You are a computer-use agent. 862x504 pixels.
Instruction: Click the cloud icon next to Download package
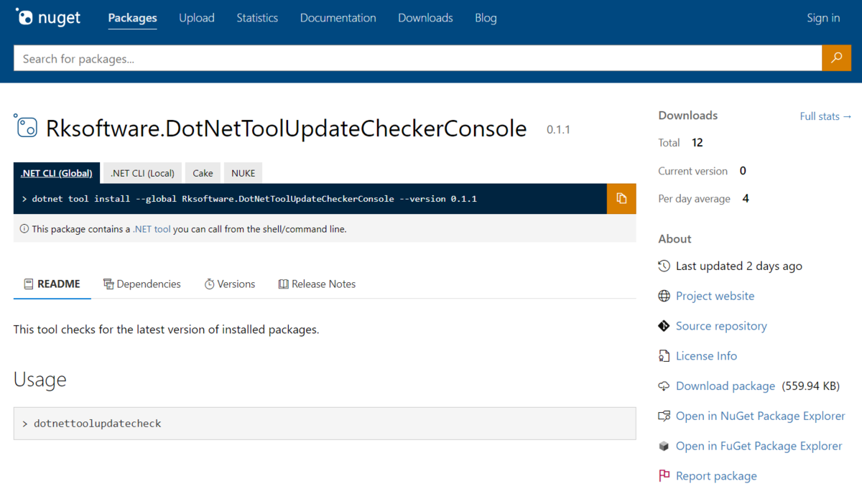[x=663, y=386]
